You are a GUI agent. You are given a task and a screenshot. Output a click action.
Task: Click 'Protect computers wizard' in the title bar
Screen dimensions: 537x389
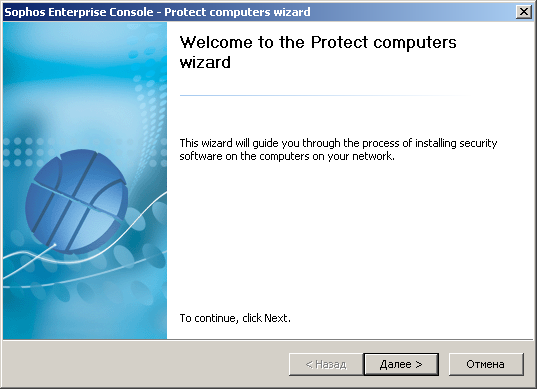tap(237, 12)
